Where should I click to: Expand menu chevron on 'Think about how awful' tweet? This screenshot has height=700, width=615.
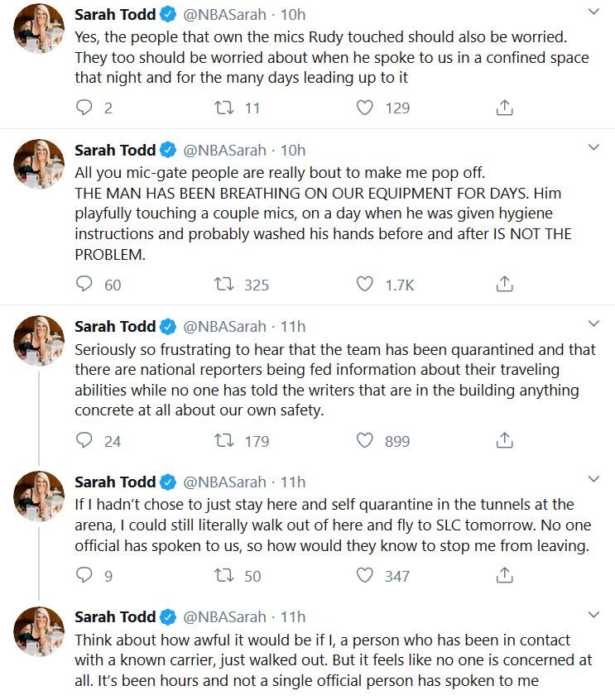point(593,615)
